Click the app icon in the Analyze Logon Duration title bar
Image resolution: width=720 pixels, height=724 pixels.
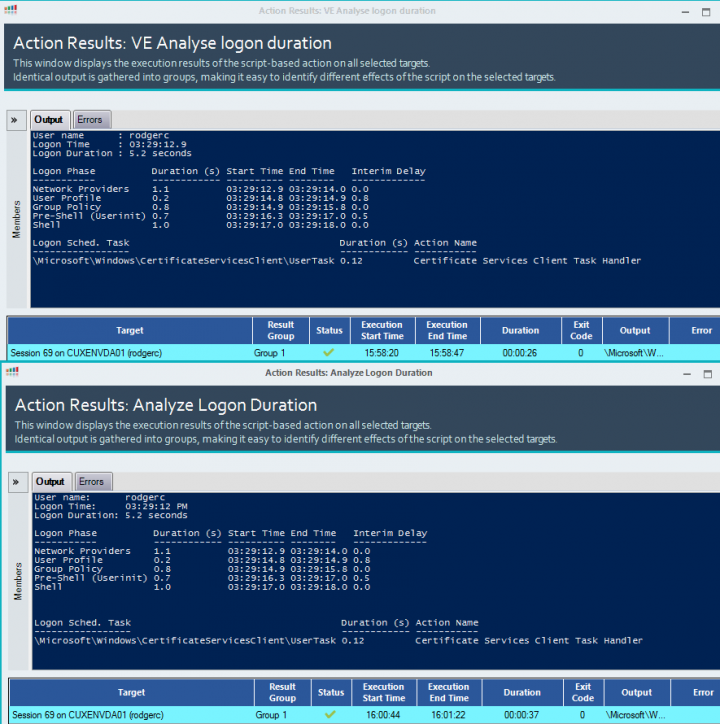pos(12,372)
